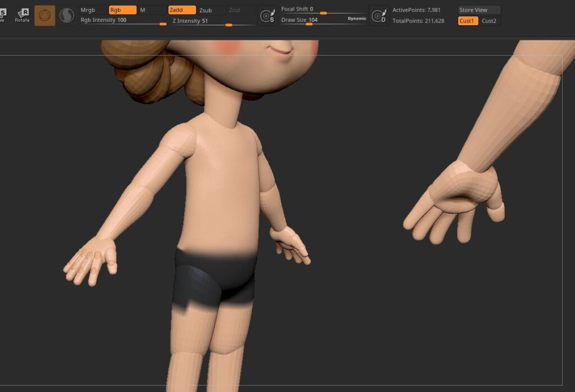Click the brush icon marked S
Viewport: 575px width, 392px height.
268,16
